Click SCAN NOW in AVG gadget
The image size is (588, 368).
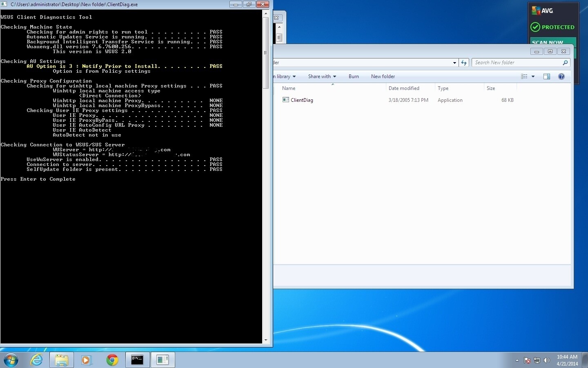click(x=548, y=42)
